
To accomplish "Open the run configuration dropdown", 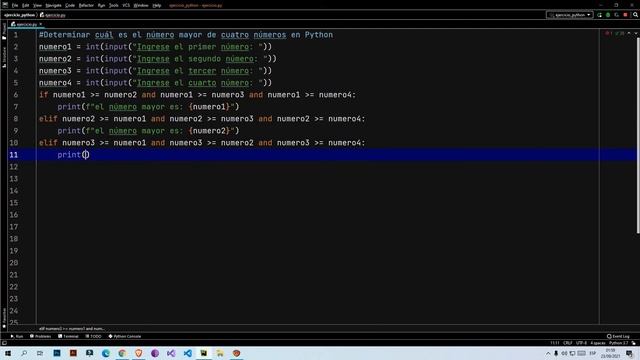I will [x=569, y=15].
